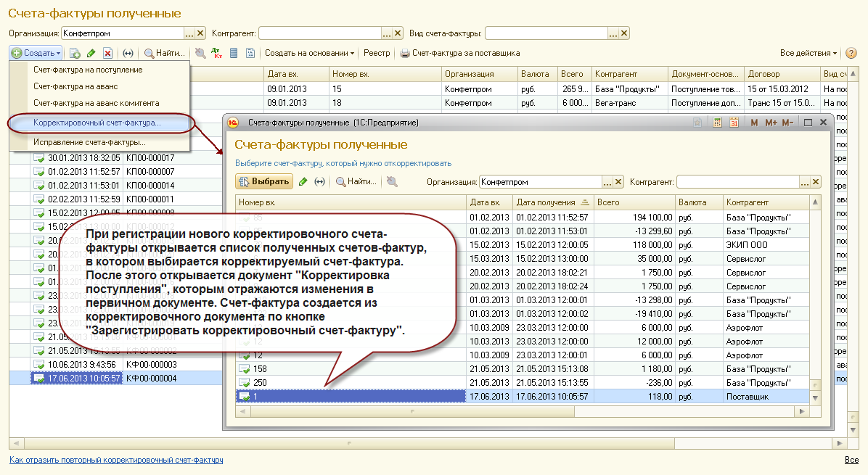Open Контрагент selection ellipsis in main window
The image size is (868, 475).
386,33
